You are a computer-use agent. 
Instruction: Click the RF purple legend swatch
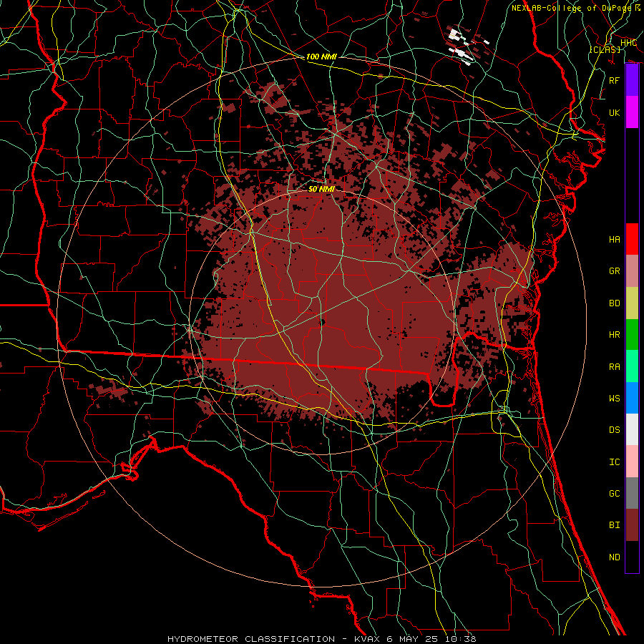[632, 80]
